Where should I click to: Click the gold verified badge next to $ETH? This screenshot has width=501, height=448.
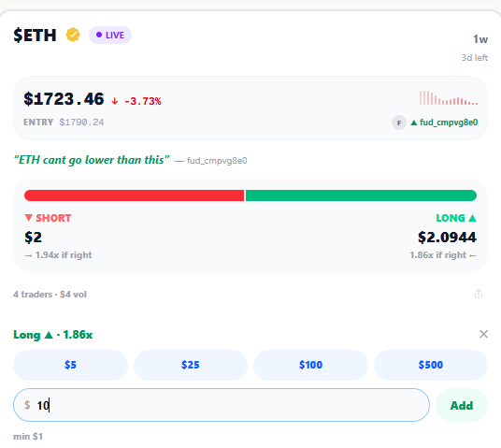coord(73,35)
